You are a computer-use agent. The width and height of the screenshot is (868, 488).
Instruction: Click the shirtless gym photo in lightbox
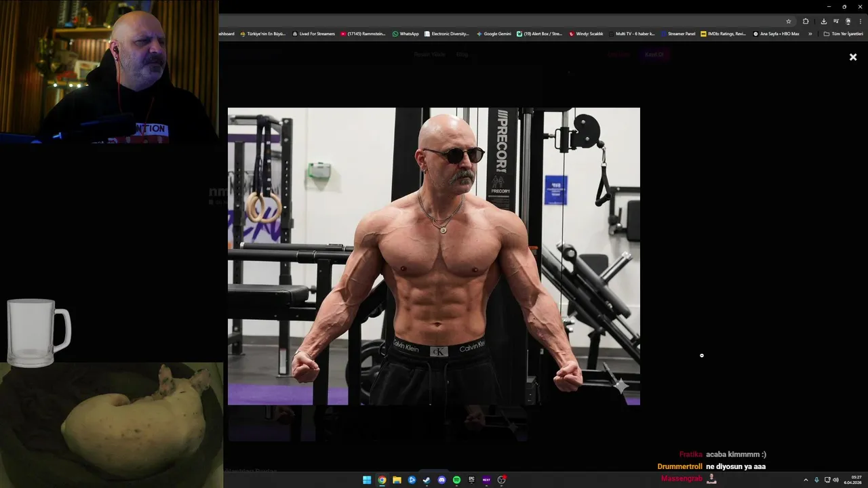434,256
